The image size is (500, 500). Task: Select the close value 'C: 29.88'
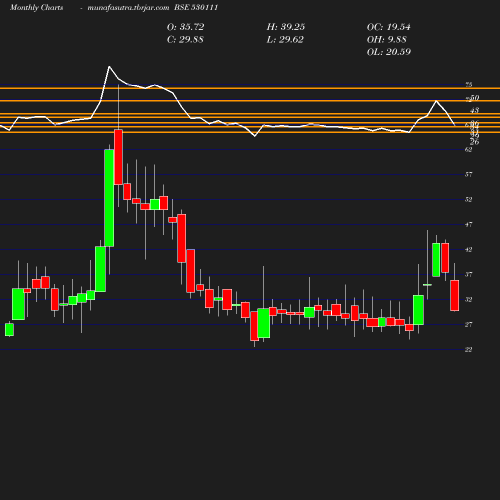click(x=185, y=40)
